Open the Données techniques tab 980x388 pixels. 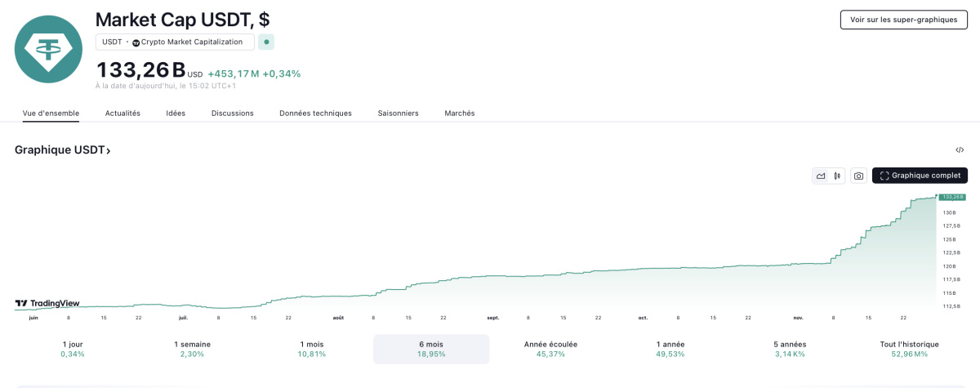(x=315, y=113)
